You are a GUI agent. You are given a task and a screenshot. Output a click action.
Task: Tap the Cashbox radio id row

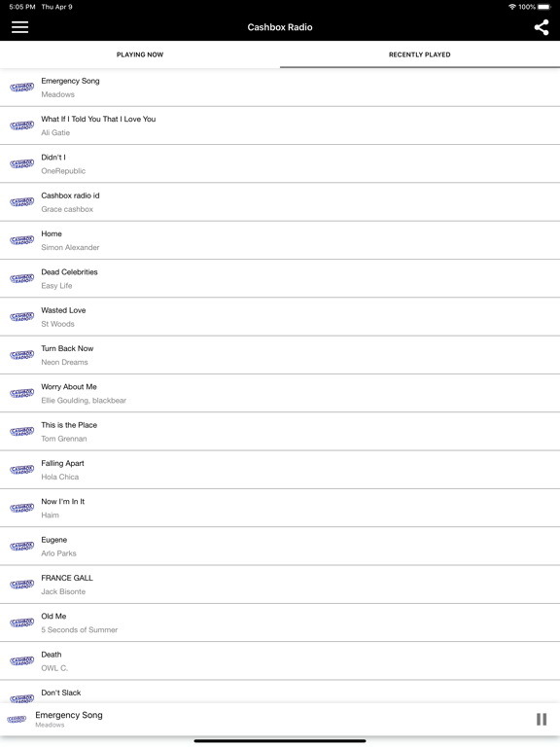click(280, 202)
